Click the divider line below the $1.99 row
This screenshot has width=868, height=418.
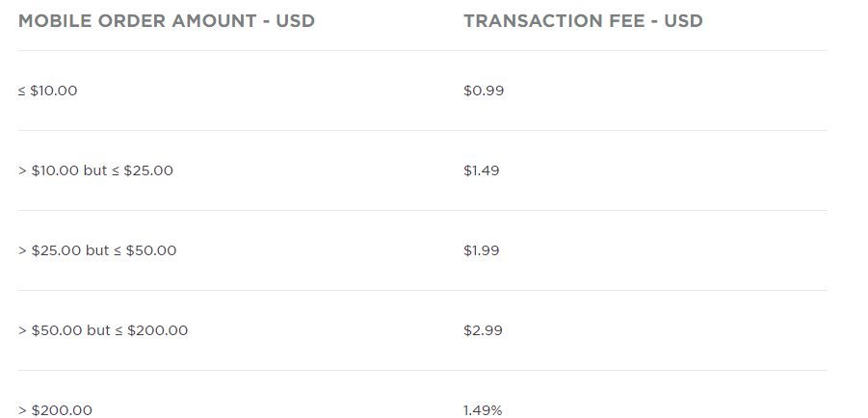point(422,290)
